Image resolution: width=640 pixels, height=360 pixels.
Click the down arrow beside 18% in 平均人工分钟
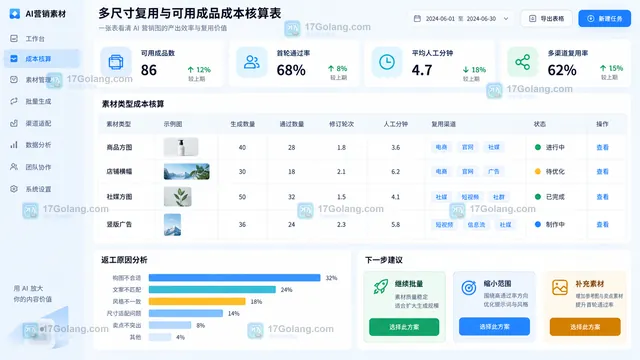click(x=466, y=70)
